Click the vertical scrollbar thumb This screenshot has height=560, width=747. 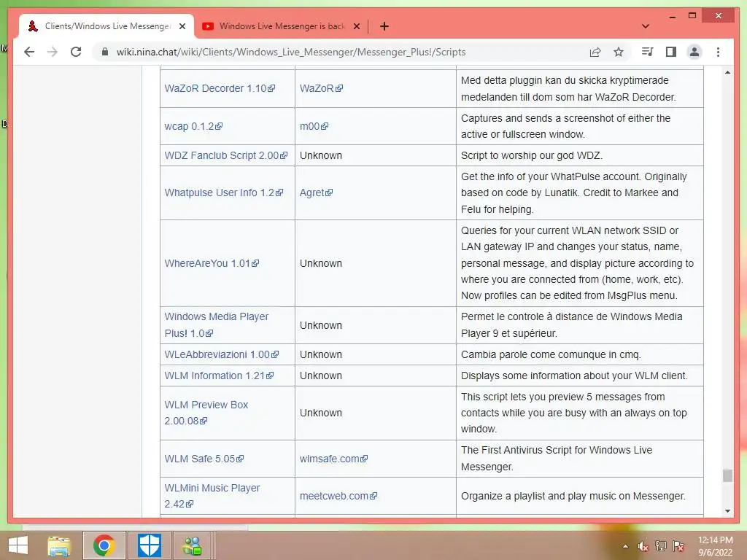click(x=727, y=475)
